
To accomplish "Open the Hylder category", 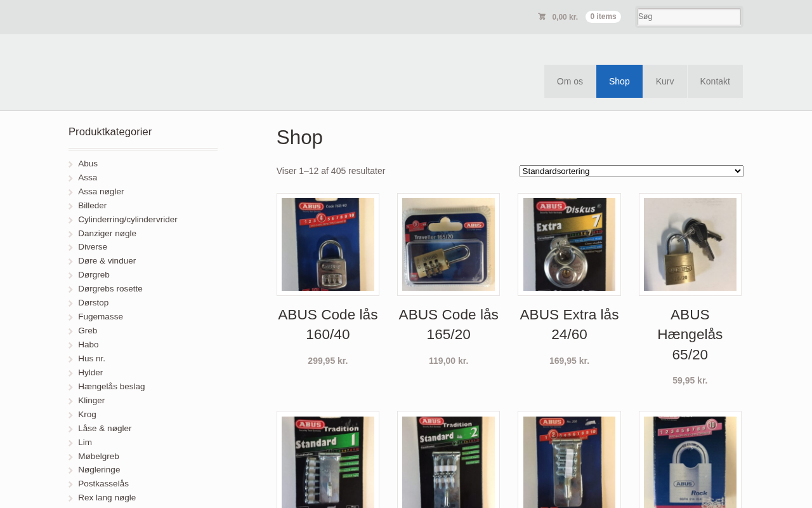I will pos(91,373).
